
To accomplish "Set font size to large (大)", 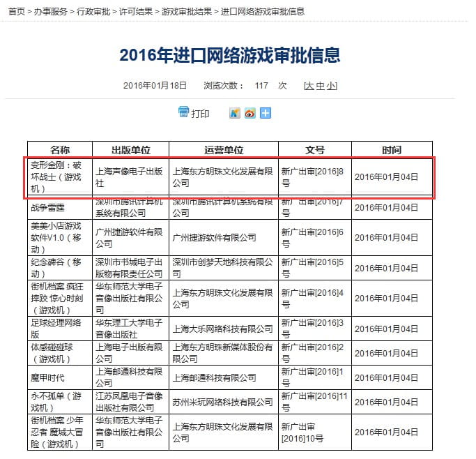I will coord(309,86).
